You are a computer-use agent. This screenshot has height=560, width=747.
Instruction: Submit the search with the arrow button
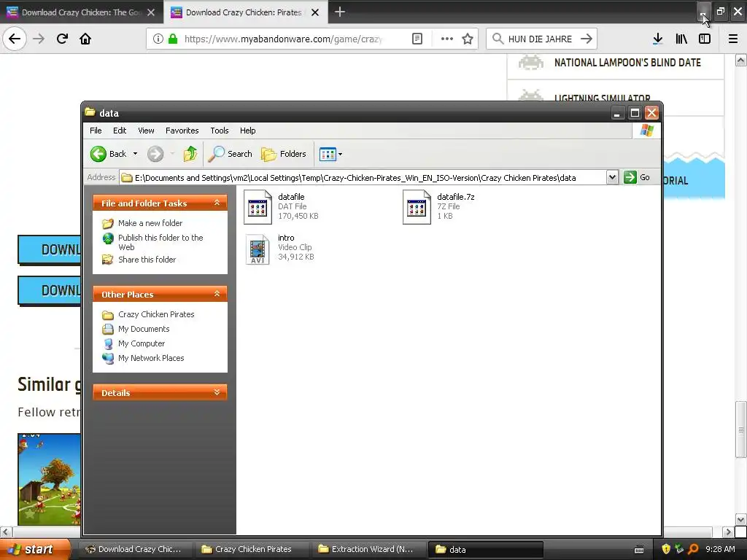[x=587, y=39]
